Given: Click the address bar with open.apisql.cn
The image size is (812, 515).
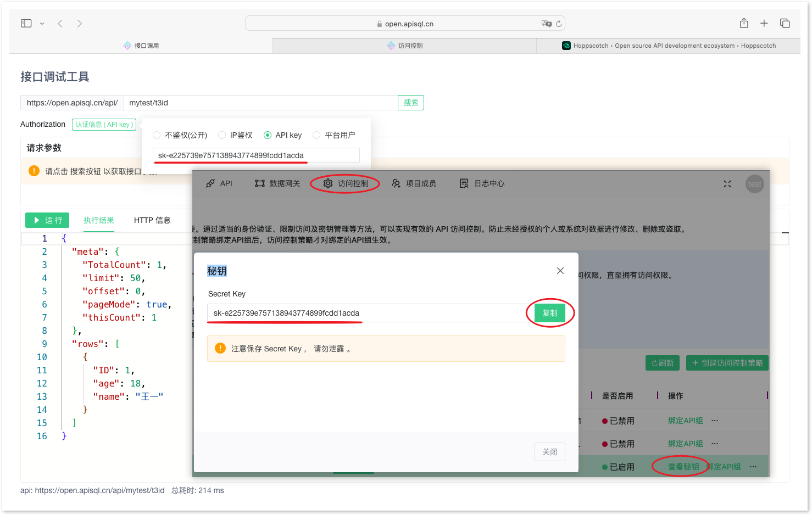Looking at the screenshot, I should pyautogui.click(x=405, y=24).
